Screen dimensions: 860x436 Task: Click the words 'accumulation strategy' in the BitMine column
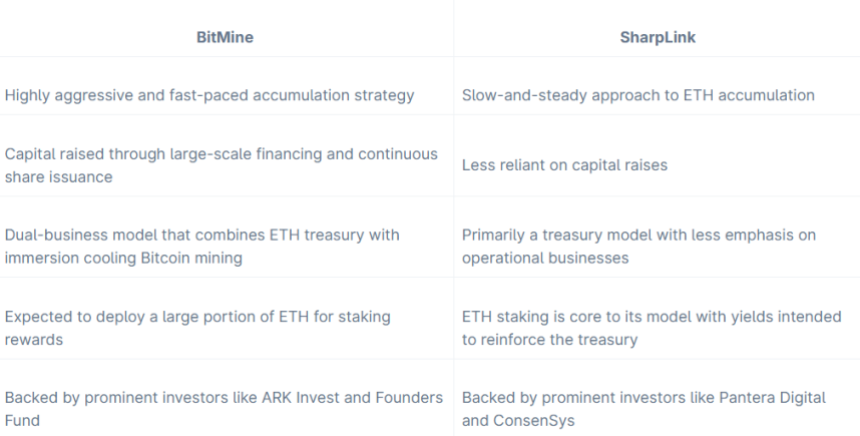(355, 96)
